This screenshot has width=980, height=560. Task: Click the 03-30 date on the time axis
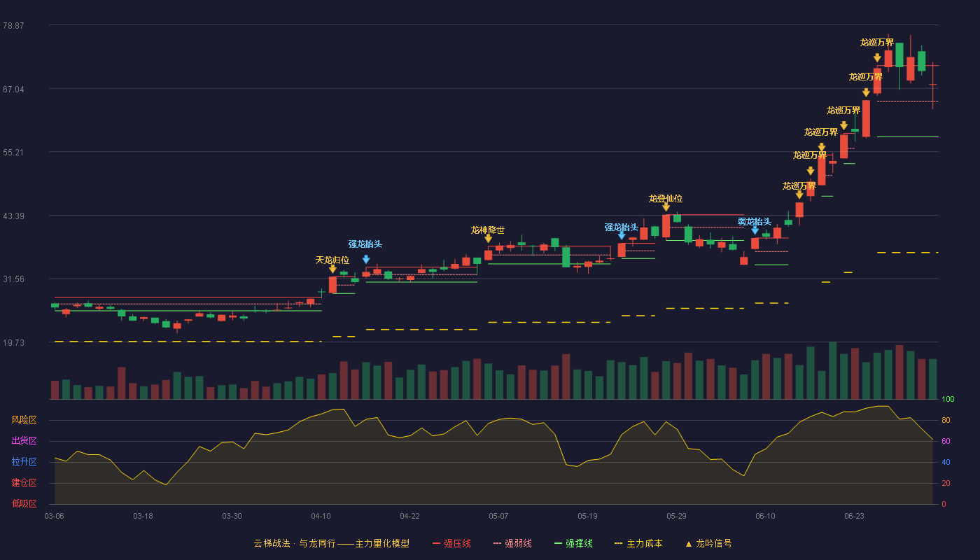click(x=232, y=516)
